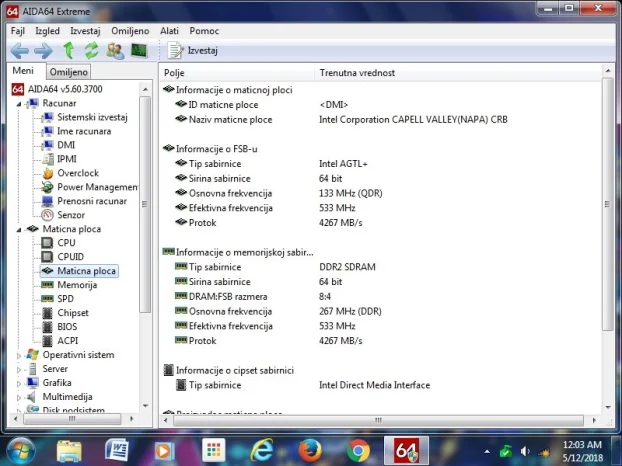Open the DMI tree item

[66, 145]
